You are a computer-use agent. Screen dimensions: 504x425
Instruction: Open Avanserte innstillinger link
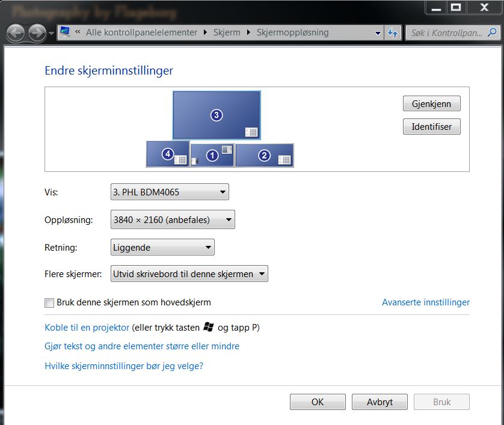[x=426, y=302]
